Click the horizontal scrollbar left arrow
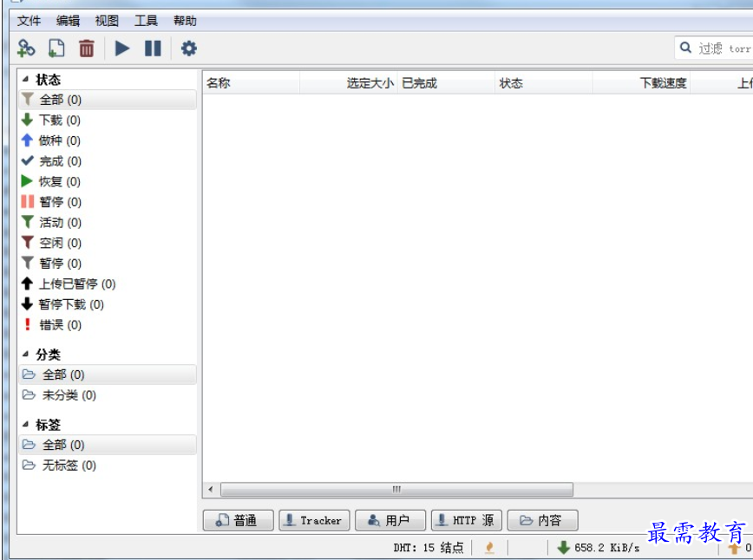This screenshot has width=753, height=560. 211,490
